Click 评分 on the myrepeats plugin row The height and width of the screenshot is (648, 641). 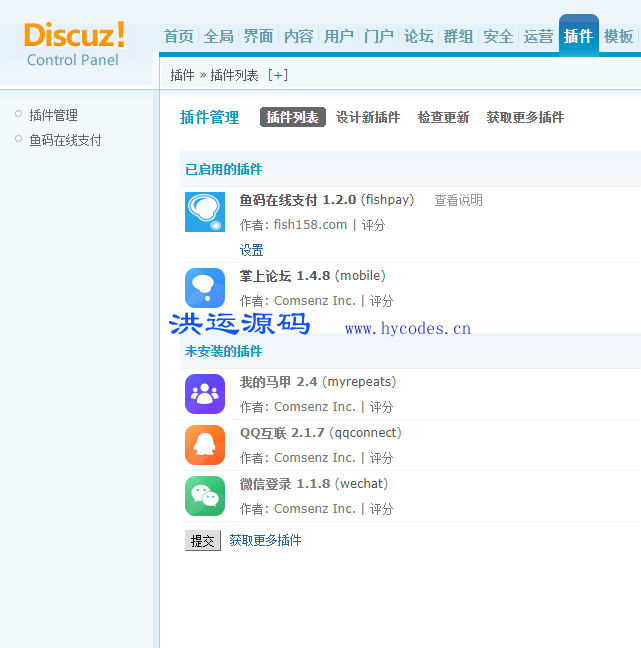click(381, 407)
